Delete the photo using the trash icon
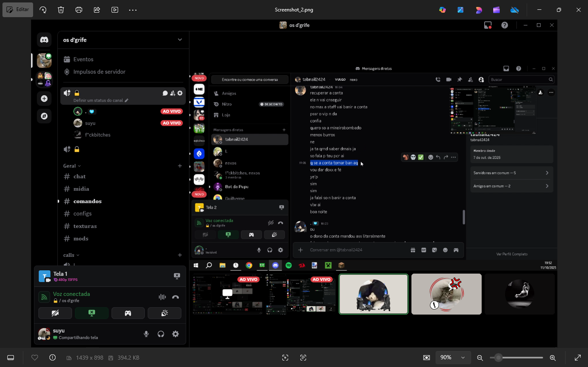Image resolution: width=588 pixels, height=367 pixels. (61, 10)
